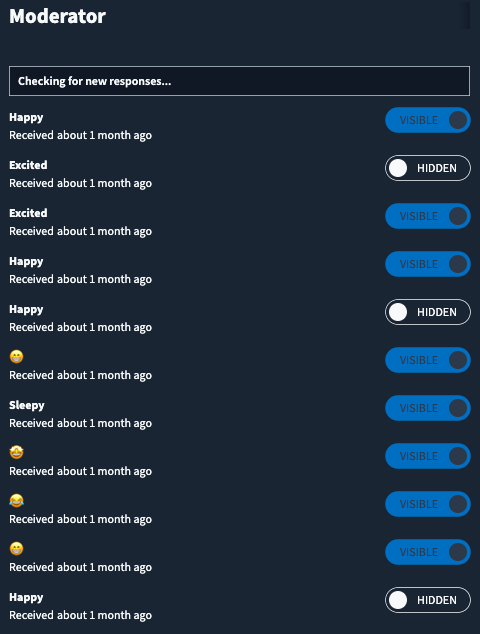Viewport: 480px width, 634px height.
Task: Click the star-struck emoji response
Action: point(17,452)
